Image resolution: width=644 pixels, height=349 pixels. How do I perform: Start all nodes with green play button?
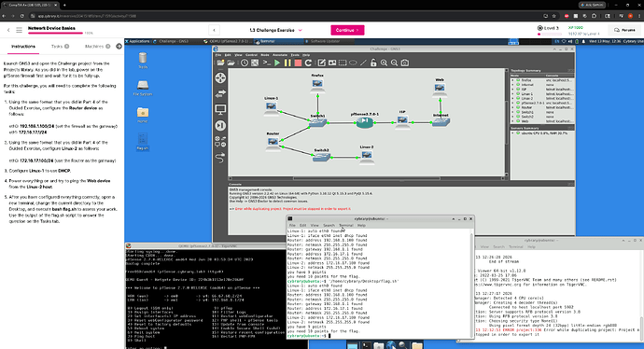pos(277,63)
